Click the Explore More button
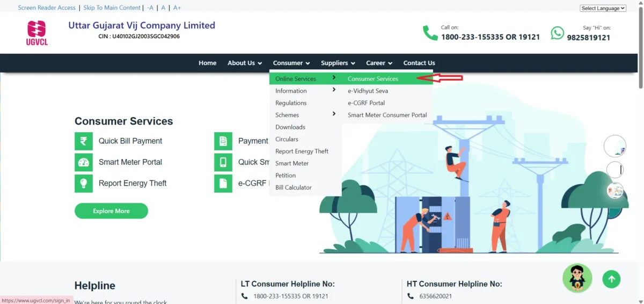The image size is (644, 304). click(111, 211)
